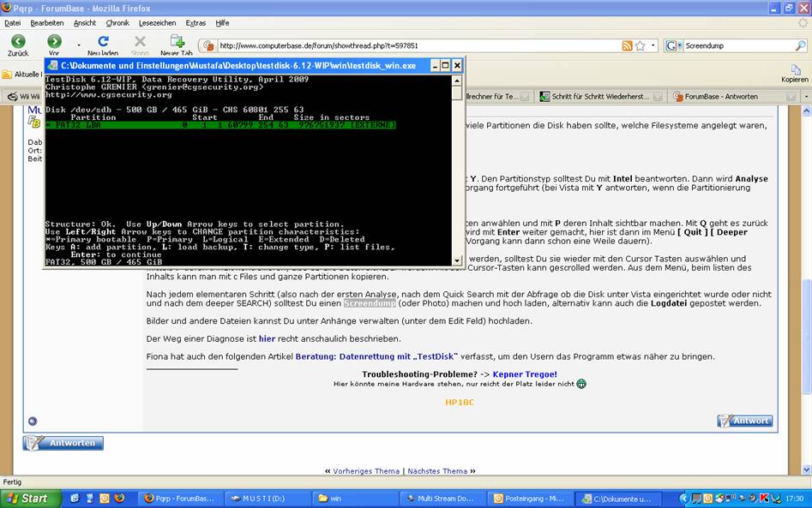Open the Chronik menu
Viewport: 812px width, 508px height.
117,23
